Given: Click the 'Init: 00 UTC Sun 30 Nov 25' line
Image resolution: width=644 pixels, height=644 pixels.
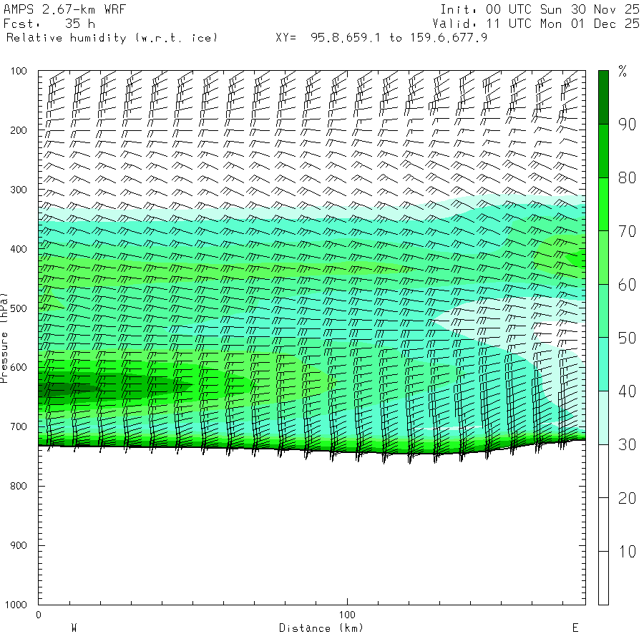Looking at the screenshot, I should point(540,9).
